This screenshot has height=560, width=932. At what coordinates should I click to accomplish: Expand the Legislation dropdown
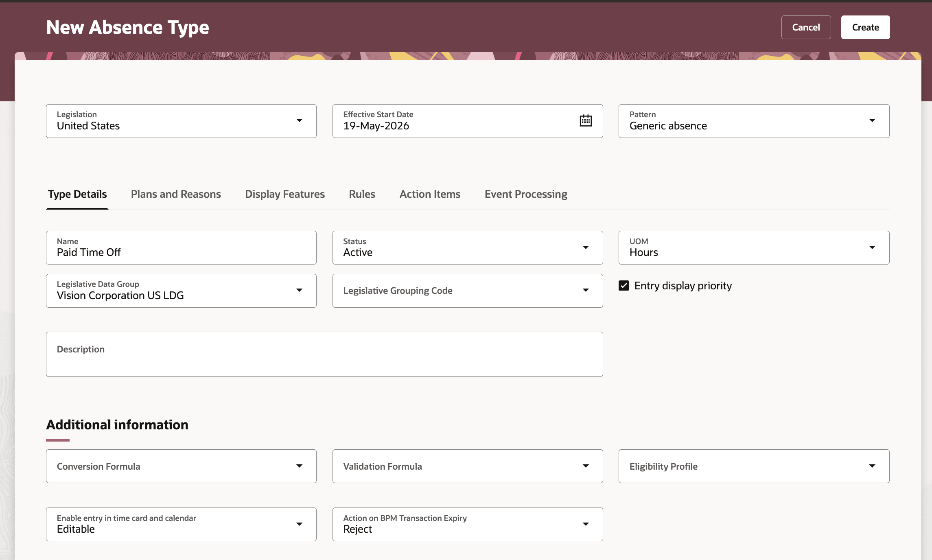click(x=299, y=120)
